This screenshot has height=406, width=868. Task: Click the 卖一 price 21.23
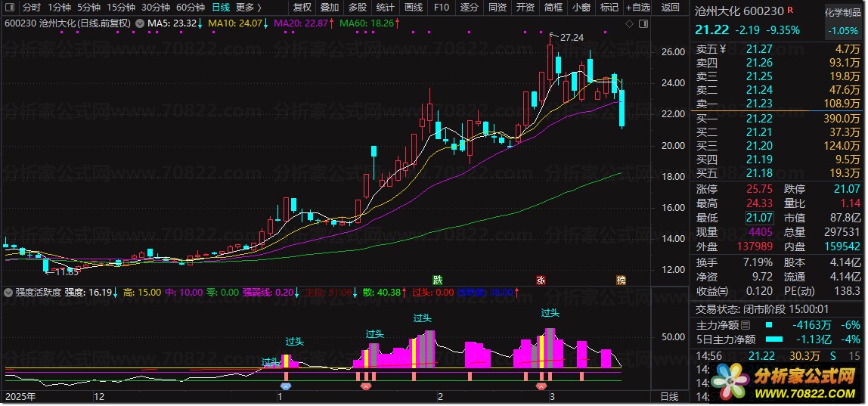[x=758, y=104]
